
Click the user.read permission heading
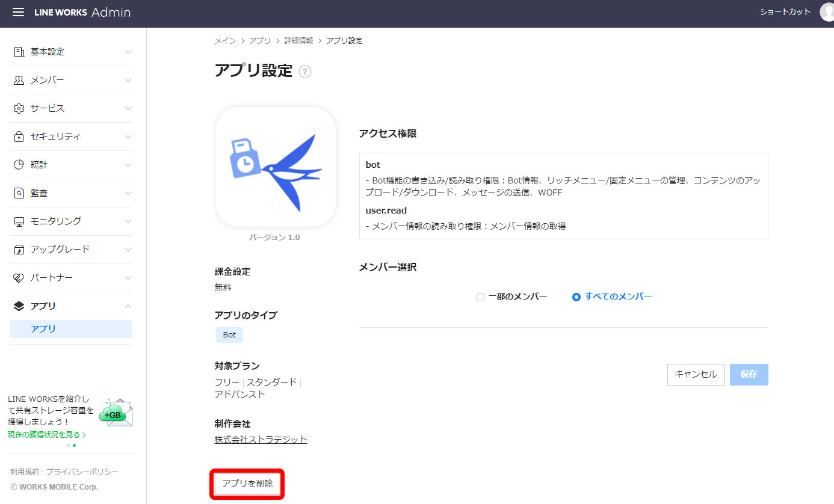coord(386,211)
